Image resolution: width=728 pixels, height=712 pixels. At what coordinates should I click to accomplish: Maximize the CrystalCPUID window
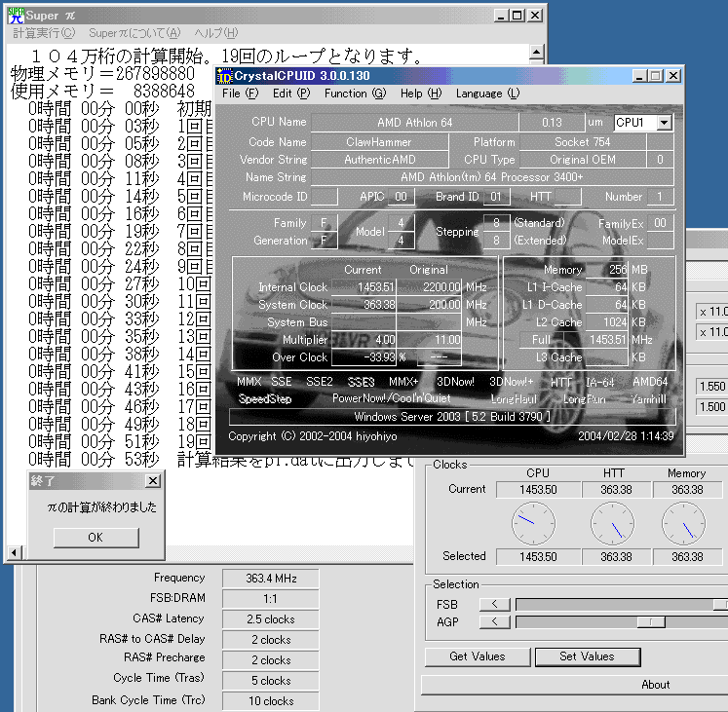(655, 76)
